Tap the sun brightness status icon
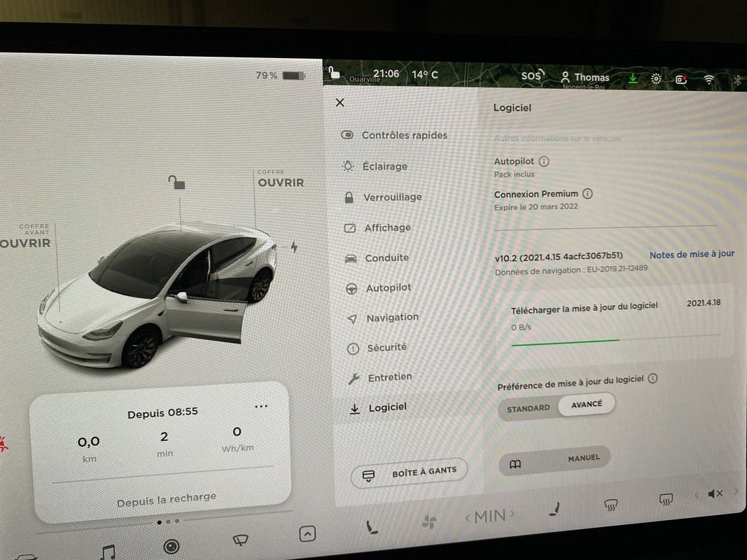Screen dimensions: 747x560 pos(656,79)
